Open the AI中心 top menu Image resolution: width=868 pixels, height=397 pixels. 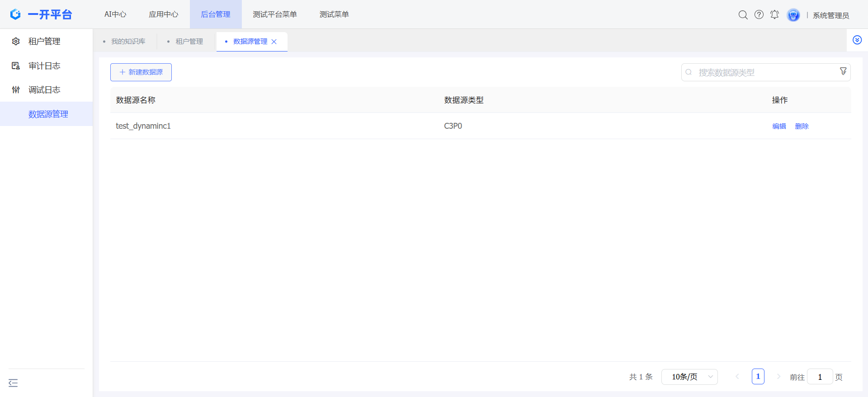coord(115,14)
